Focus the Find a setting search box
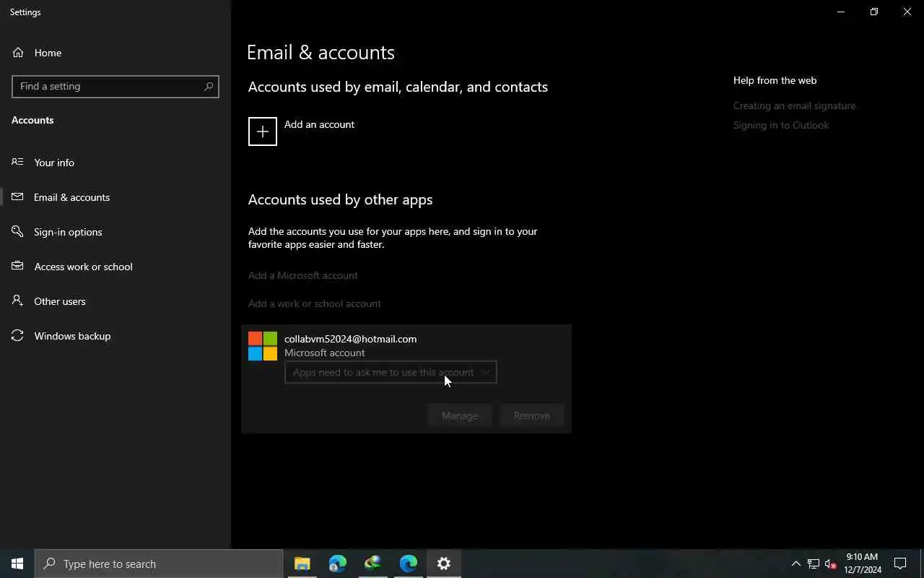 click(115, 86)
